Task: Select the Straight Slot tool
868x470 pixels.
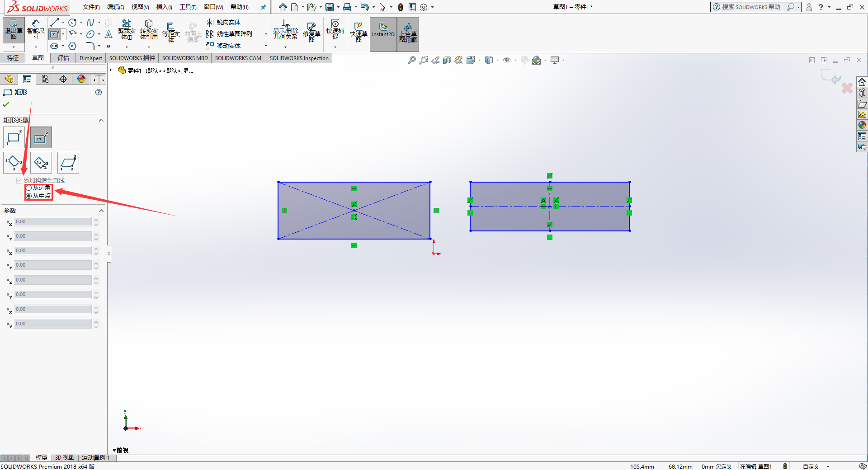Action: coord(54,46)
